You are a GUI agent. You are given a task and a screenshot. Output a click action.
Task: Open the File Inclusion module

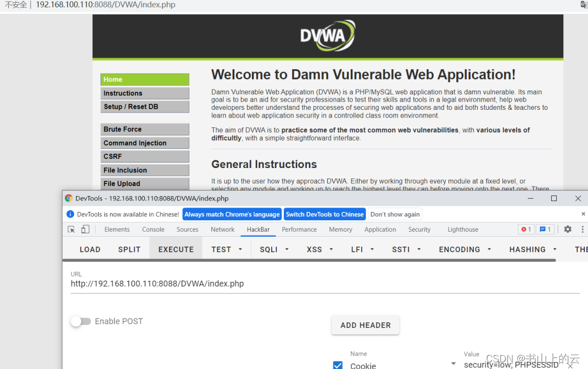[145, 170]
